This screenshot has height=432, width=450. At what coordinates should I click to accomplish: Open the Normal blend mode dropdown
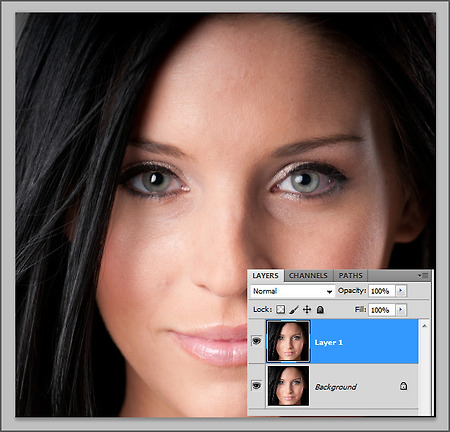(292, 291)
